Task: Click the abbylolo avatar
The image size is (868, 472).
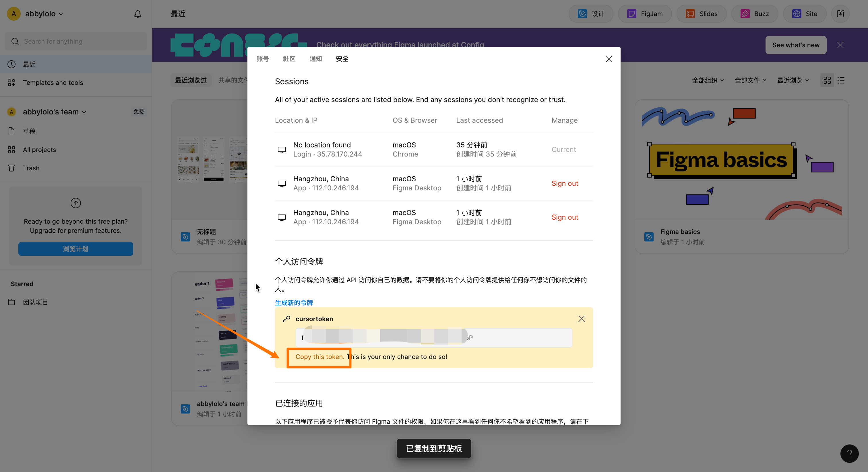Action: [14, 14]
